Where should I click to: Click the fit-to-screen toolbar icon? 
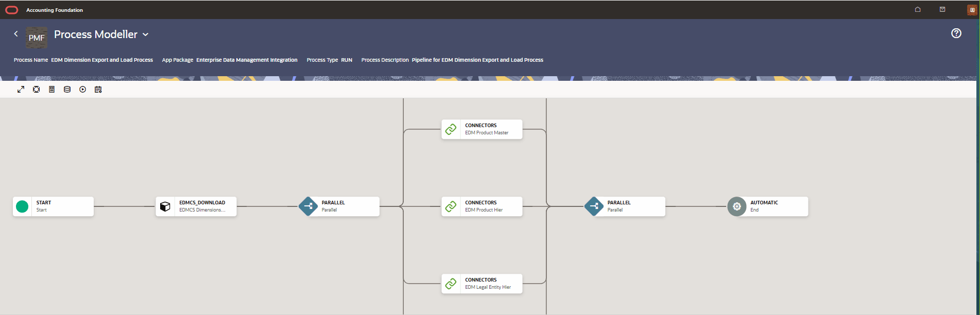pos(36,90)
